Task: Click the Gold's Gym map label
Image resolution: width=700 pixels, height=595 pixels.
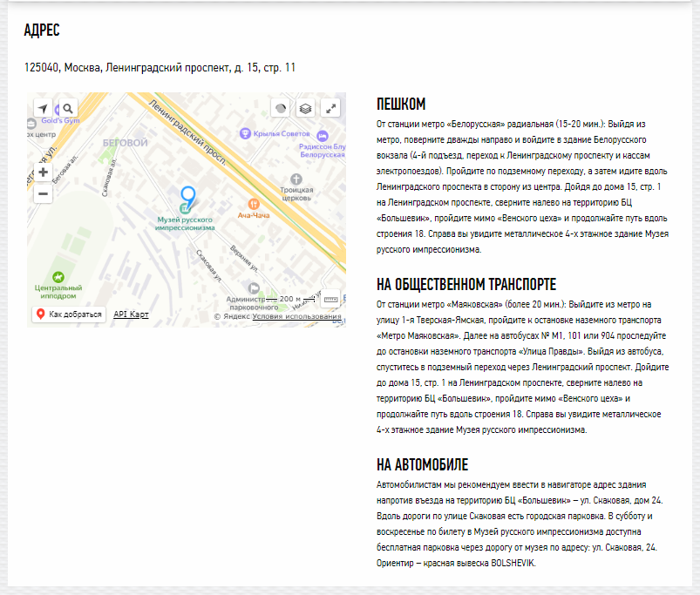Action: 60,120
